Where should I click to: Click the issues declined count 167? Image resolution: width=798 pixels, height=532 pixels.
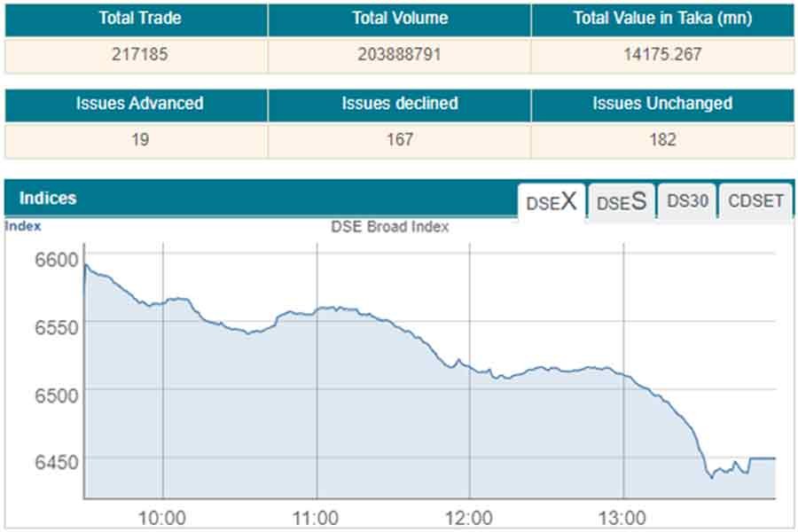click(399, 139)
